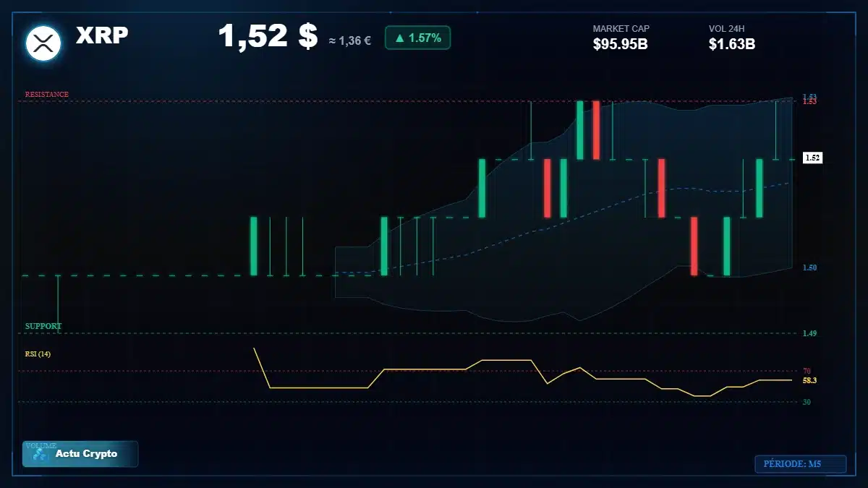Click the XRP coin logo icon

pyautogui.click(x=43, y=43)
